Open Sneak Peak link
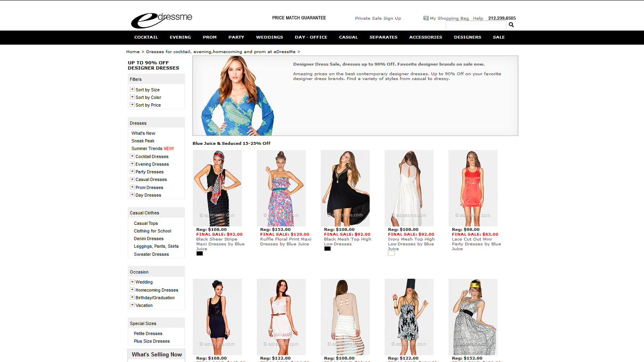 point(143,141)
